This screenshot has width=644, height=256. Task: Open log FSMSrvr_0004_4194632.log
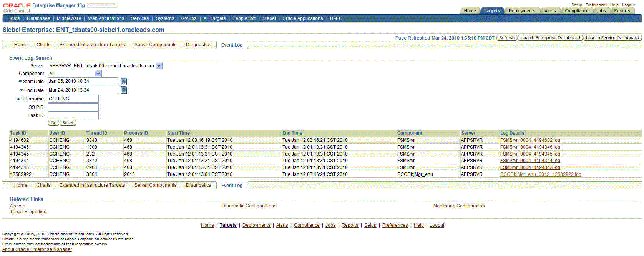point(530,140)
